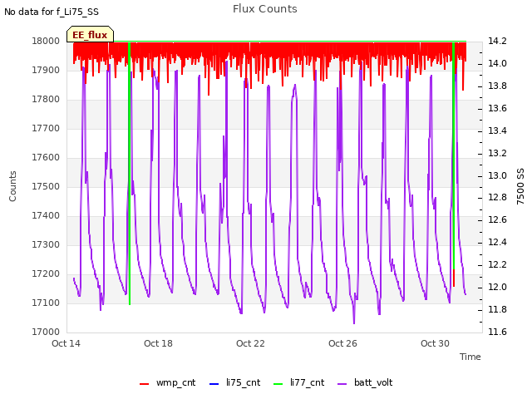Toggle the wmp_cnt legend entry
Viewport: 532px width, 399px height.
pyautogui.click(x=168, y=382)
